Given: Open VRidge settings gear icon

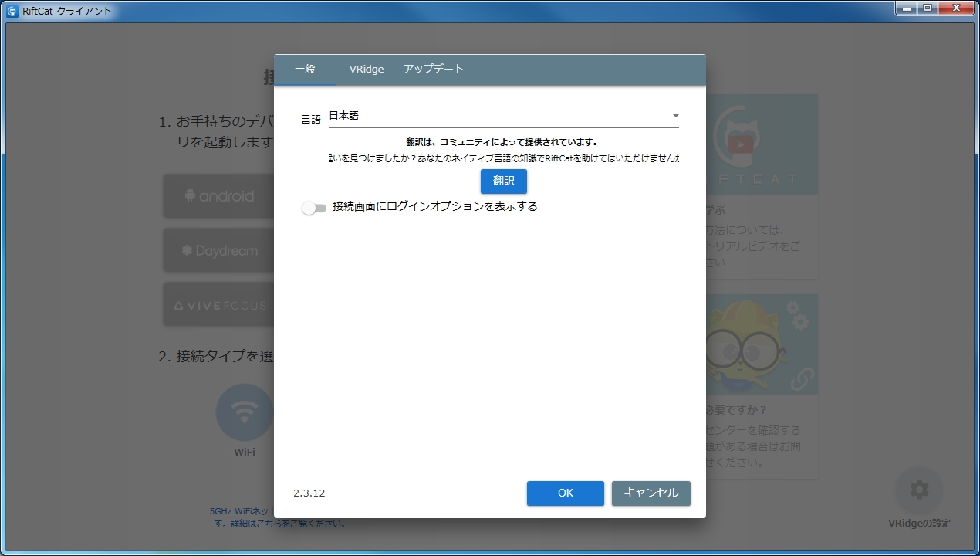Looking at the screenshot, I should 918,490.
